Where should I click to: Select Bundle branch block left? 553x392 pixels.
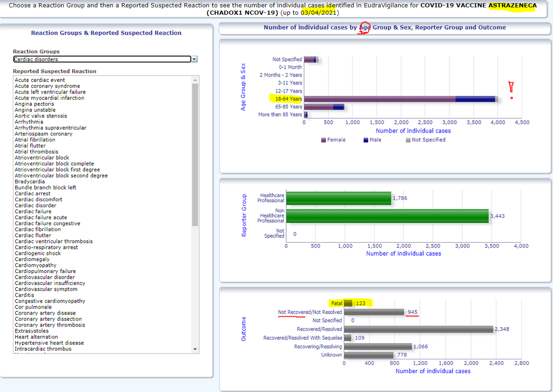point(46,188)
